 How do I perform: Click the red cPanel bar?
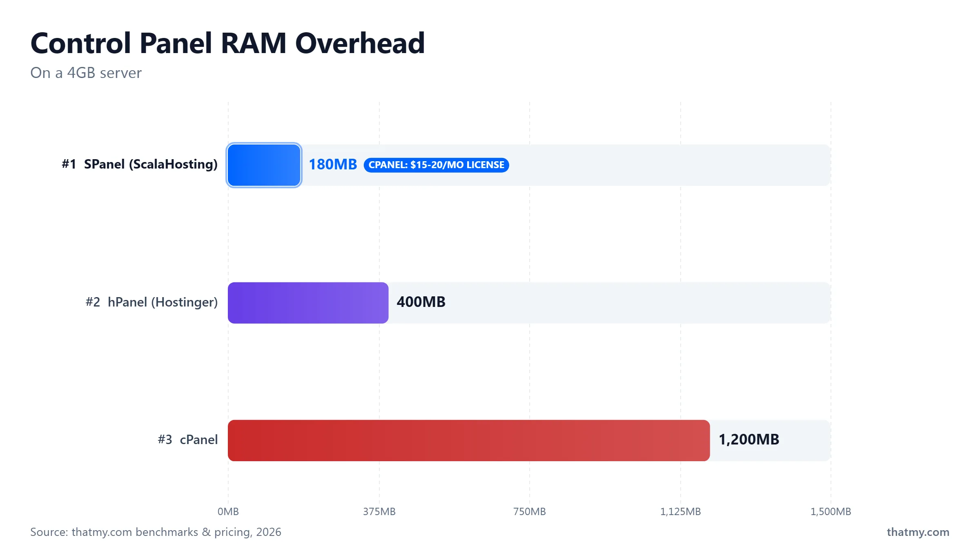click(x=469, y=441)
